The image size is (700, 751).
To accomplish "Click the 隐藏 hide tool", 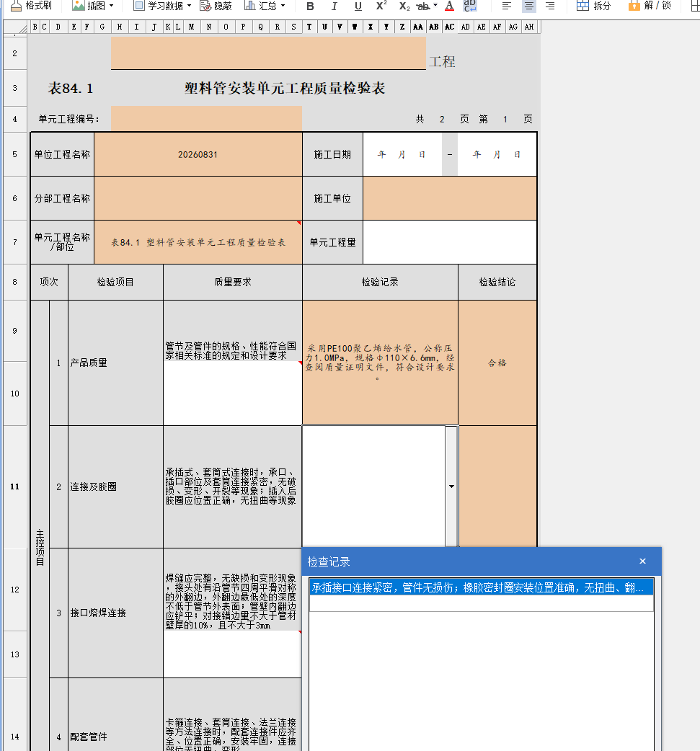I will (216, 6).
